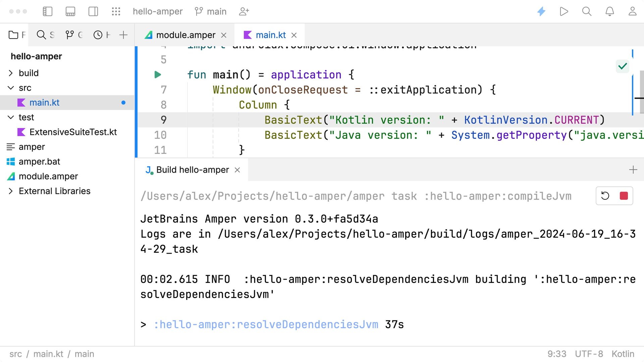Expand External Libraries node
Screen dimensions: 644x362
pos(11,191)
